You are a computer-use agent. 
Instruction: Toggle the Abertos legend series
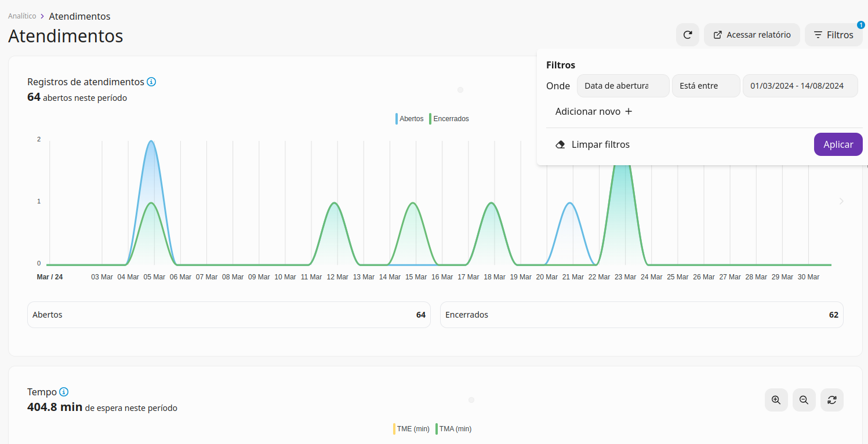409,119
